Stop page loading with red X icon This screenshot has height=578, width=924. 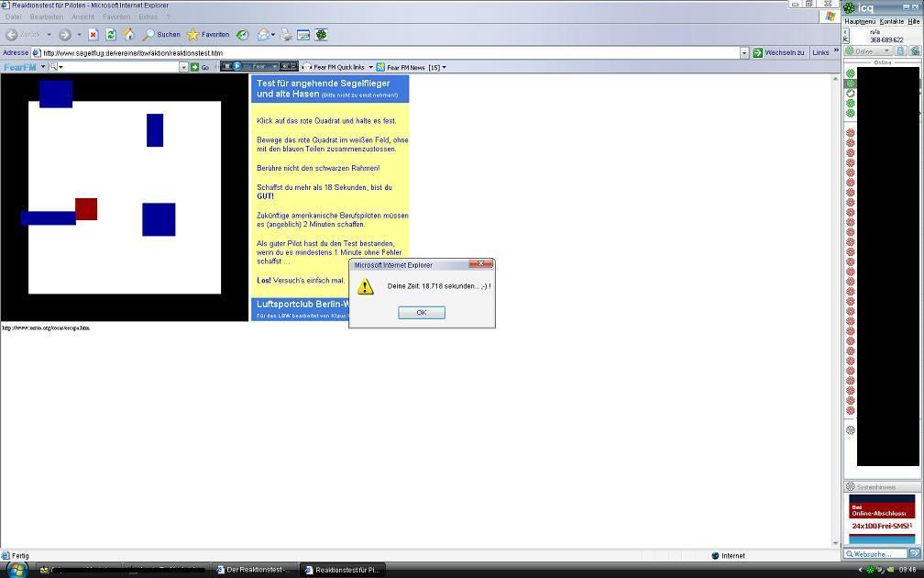[x=93, y=35]
